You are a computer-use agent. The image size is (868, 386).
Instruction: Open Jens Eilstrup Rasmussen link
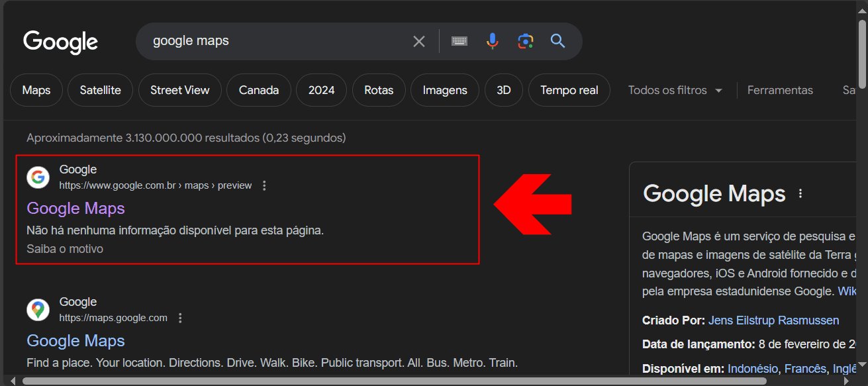(x=774, y=320)
